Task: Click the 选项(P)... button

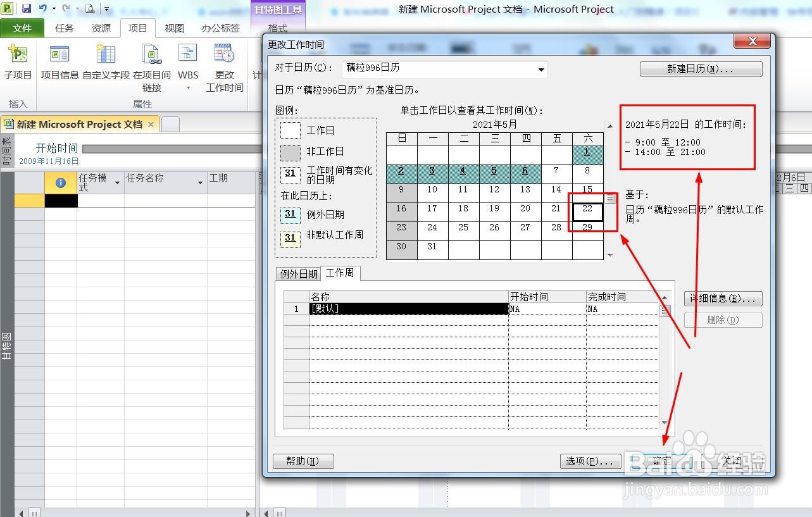Action: [590, 461]
